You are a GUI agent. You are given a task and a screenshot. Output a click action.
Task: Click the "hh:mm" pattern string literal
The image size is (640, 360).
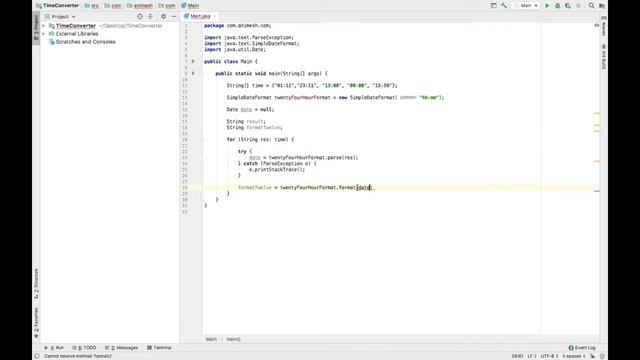[429, 98]
